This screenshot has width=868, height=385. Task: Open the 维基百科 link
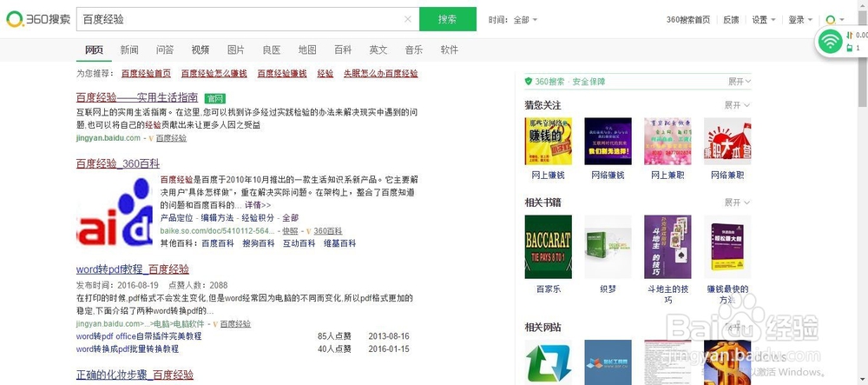(x=340, y=243)
